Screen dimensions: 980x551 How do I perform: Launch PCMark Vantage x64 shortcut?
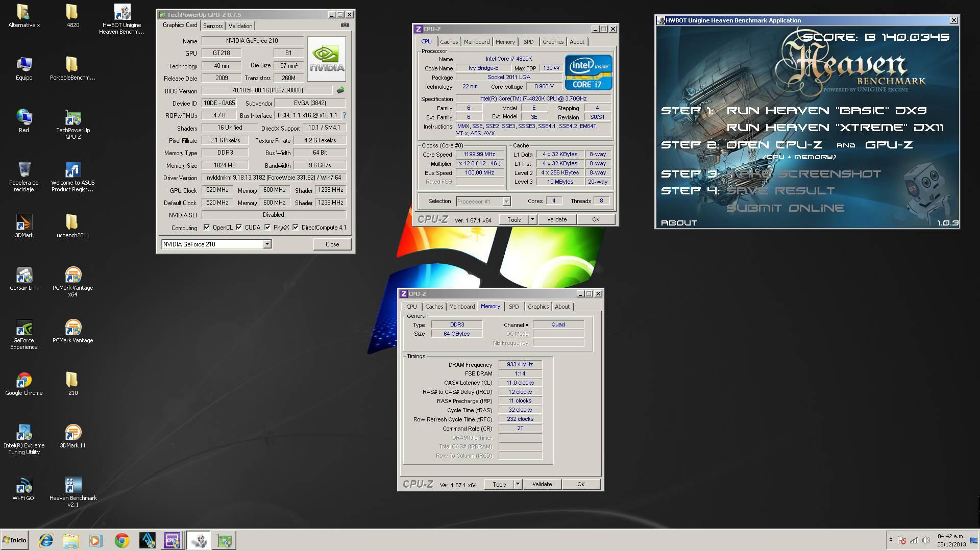(72, 282)
